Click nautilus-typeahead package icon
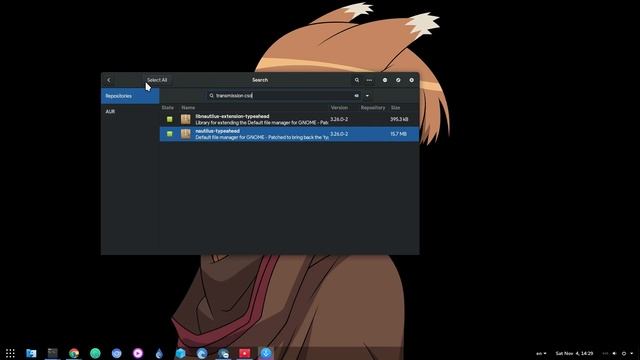 tap(186, 134)
